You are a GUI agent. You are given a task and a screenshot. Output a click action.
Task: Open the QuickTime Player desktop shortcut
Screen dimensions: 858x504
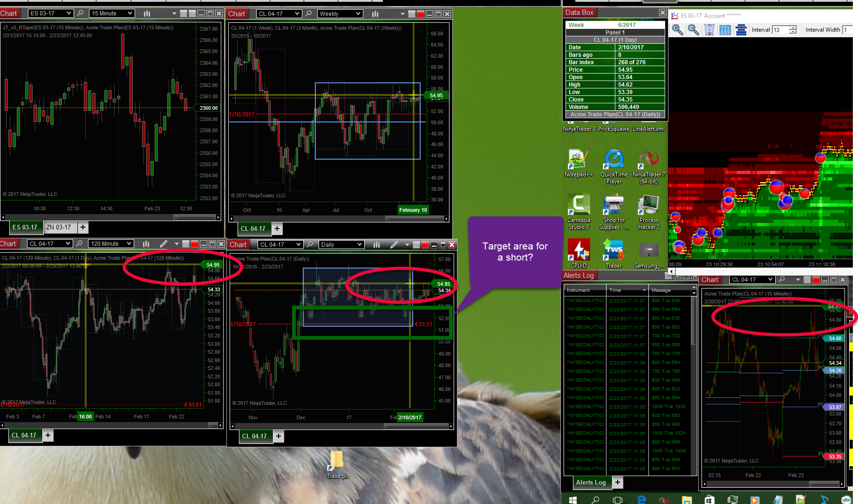[x=614, y=167]
